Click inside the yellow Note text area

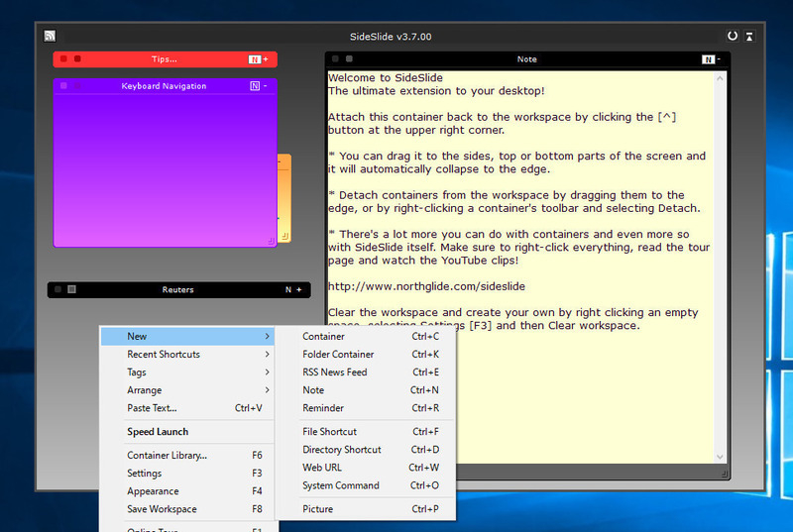coord(595,396)
